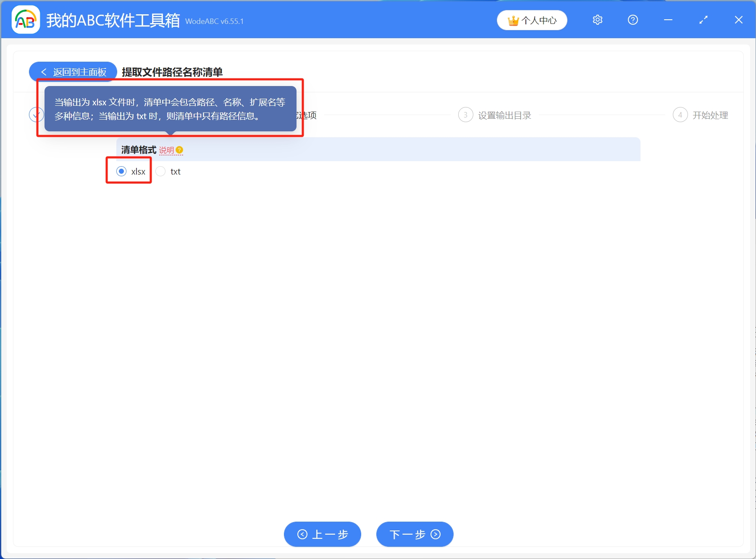Click the ABC app logo icon
756x559 pixels.
(25, 20)
